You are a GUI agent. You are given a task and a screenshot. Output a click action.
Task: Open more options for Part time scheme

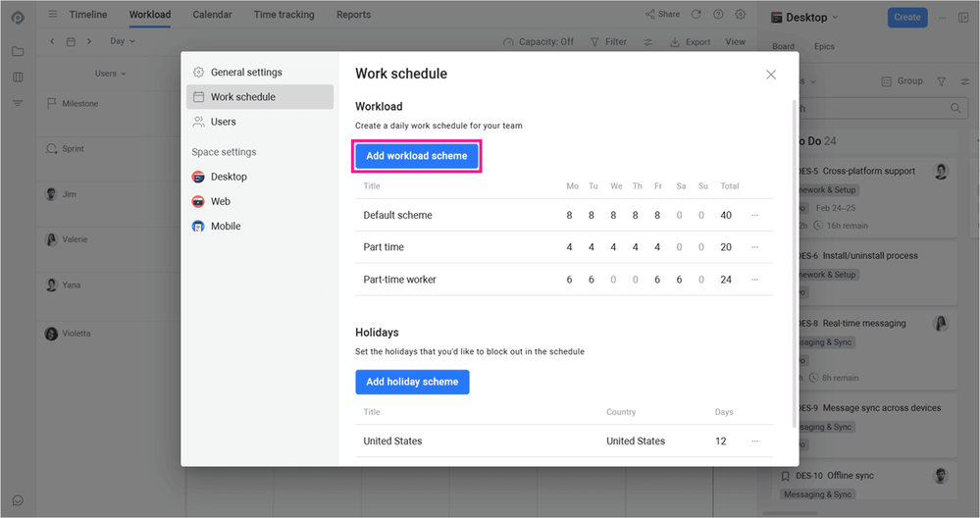pyautogui.click(x=754, y=247)
